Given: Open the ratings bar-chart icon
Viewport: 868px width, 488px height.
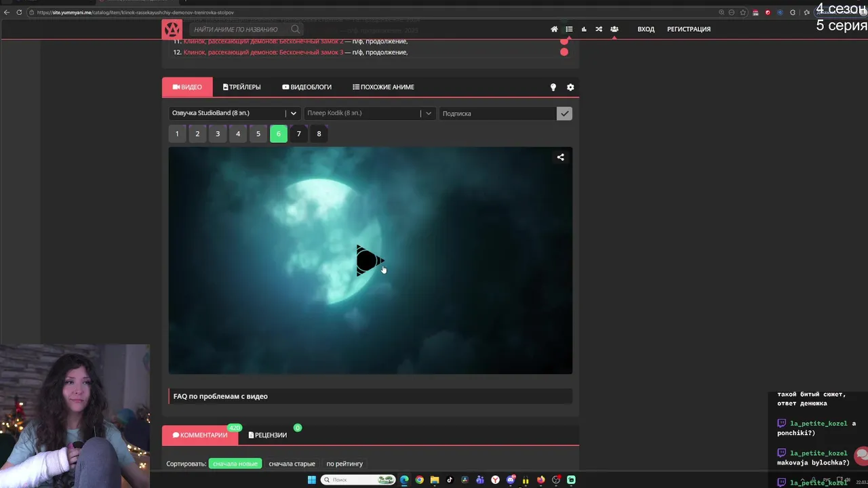Looking at the screenshot, I should click(584, 29).
